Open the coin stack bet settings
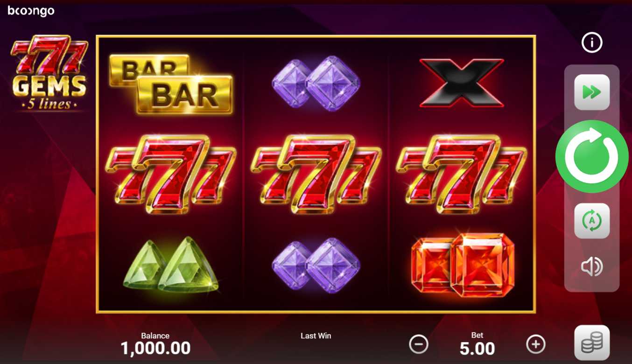Viewport: 632px width, 364px height. coord(592,343)
